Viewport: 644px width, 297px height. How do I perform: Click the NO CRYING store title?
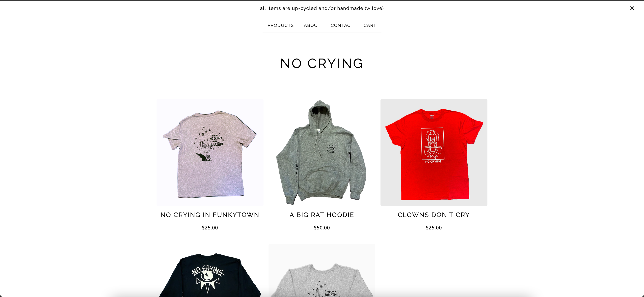(x=322, y=64)
